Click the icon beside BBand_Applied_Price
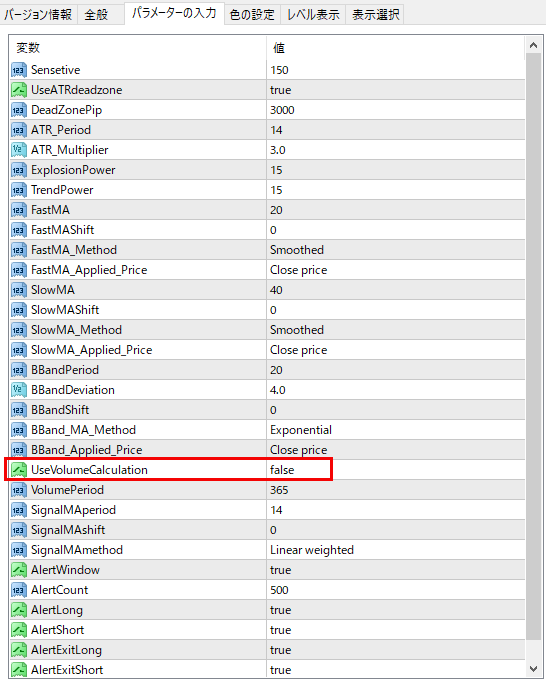 point(19,450)
